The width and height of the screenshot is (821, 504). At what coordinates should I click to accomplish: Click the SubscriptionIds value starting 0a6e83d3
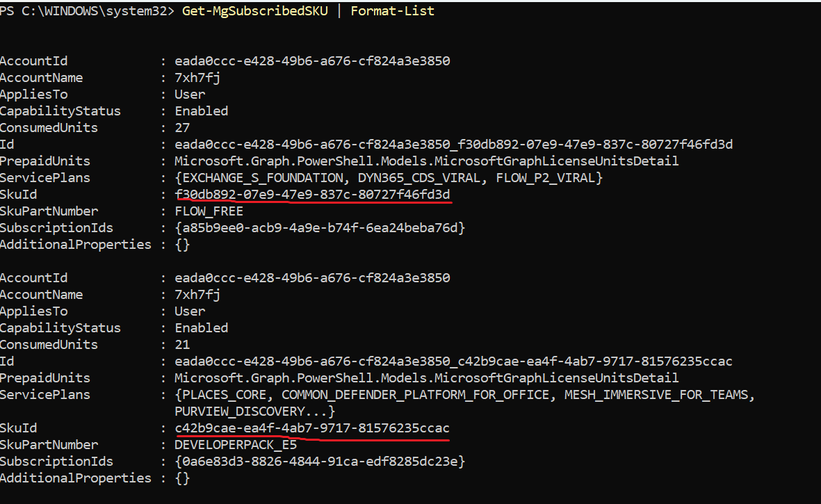[x=320, y=461]
